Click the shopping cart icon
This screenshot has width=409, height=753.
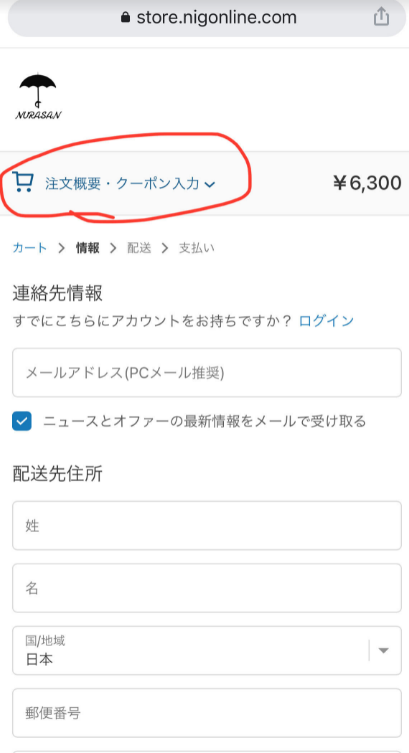23,182
